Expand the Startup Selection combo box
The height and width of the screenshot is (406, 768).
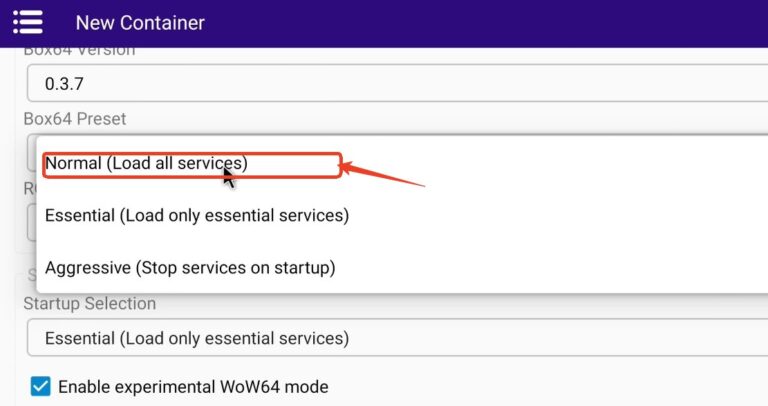(400, 338)
